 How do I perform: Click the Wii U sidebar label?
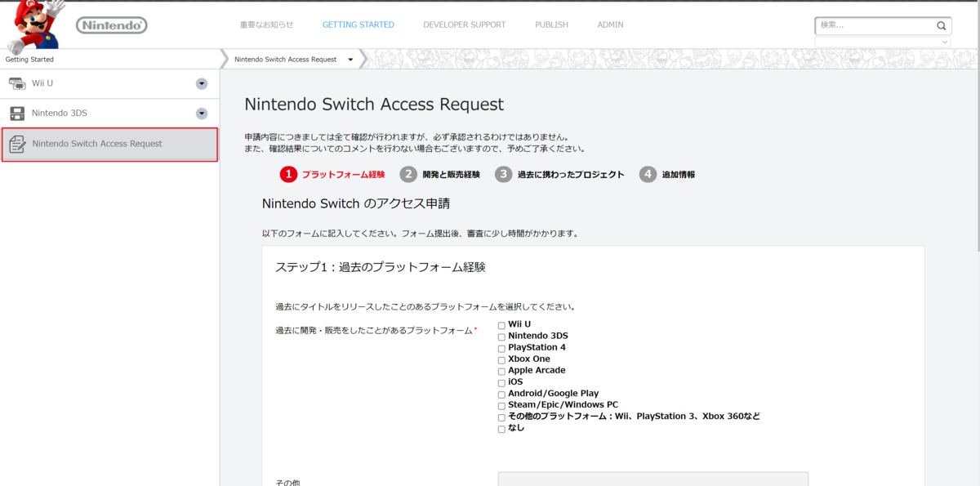[x=42, y=83]
